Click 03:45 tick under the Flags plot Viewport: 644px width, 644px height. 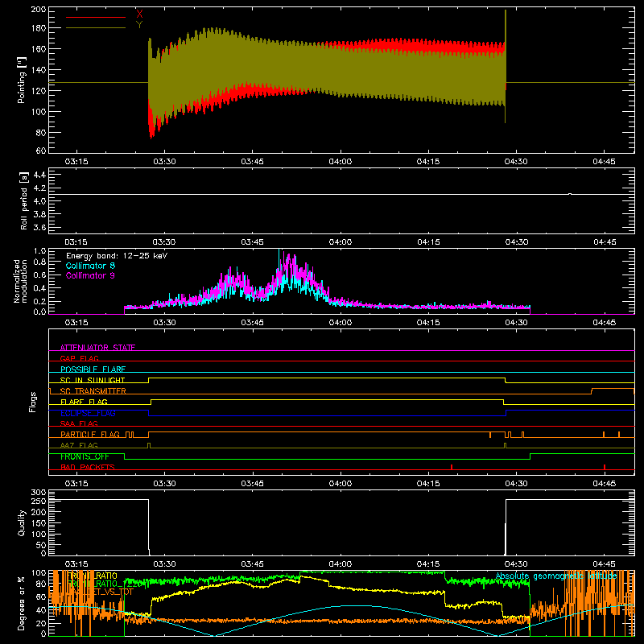253,484
